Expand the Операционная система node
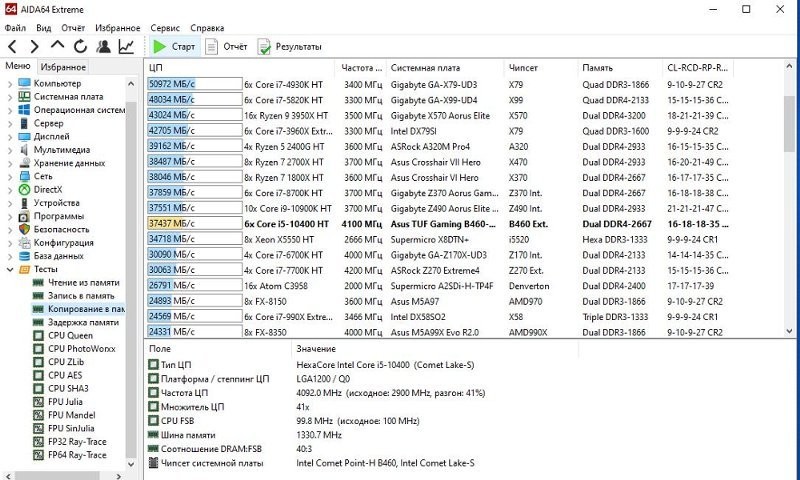 point(10,110)
